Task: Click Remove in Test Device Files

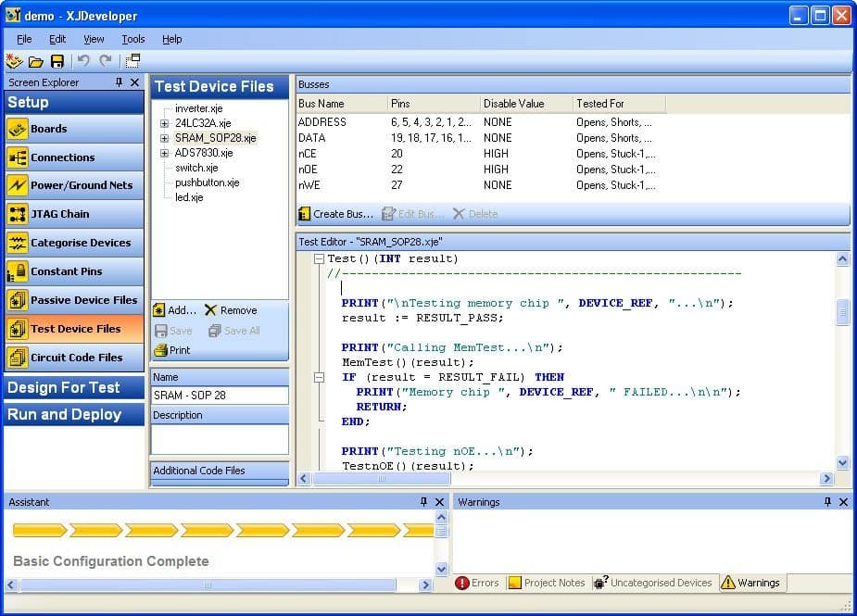Action: [231, 310]
